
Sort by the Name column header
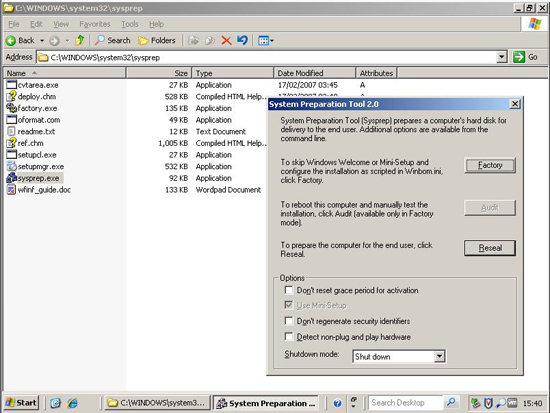(65, 73)
